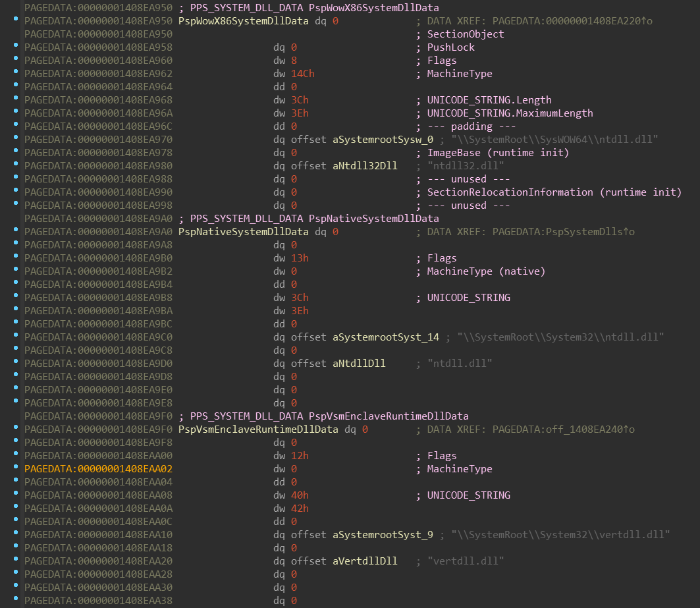Image resolution: width=700 pixels, height=608 pixels.
Task: Click breakpoint dot beside address 1408EA9F0
Action: [16, 427]
